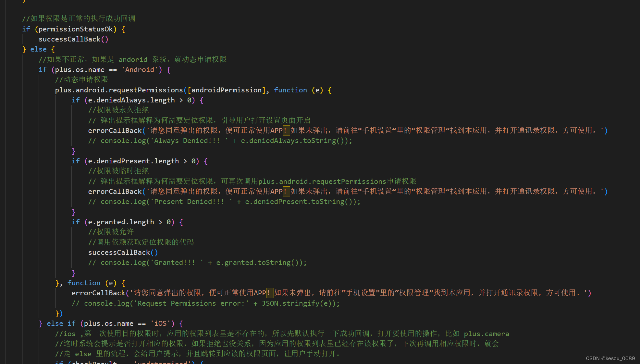The image size is (640, 364).
Task: Click the comment //权限被永久拒绝
Action: [118, 110]
